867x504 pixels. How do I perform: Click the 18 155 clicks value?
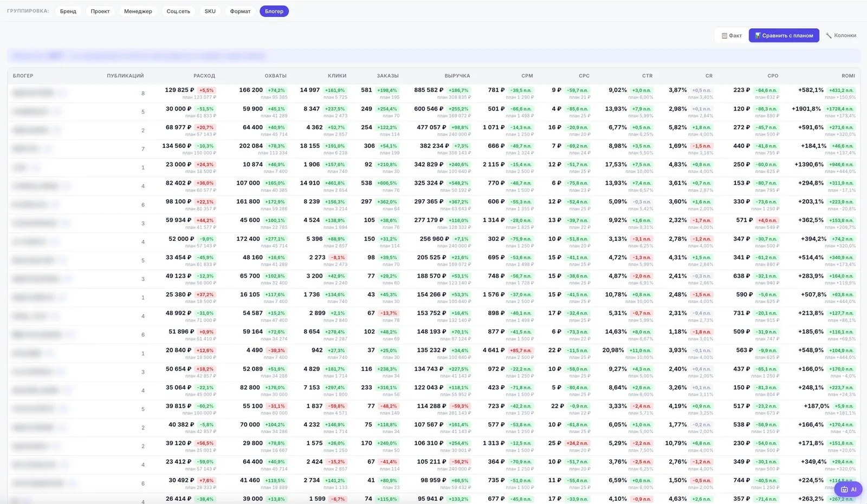[x=310, y=146]
